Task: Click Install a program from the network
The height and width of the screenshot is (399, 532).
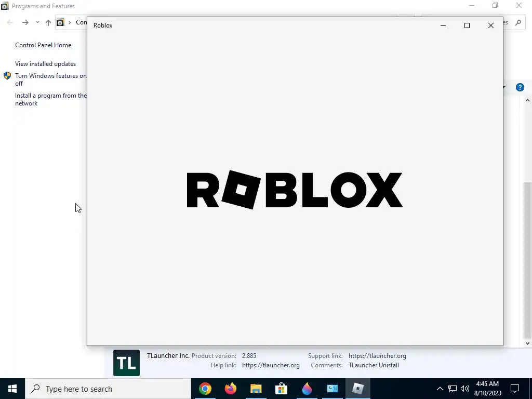Action: (50, 99)
